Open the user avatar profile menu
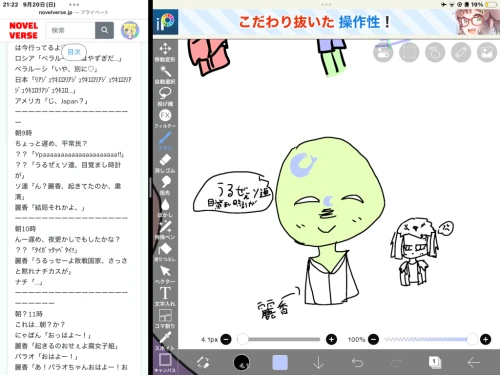The width and height of the screenshot is (500, 375). coord(130,30)
